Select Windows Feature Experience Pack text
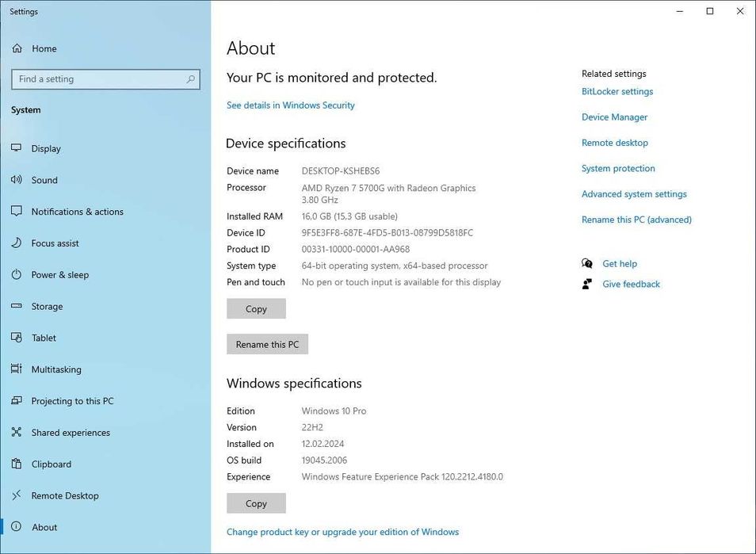The image size is (756, 554). pos(402,477)
